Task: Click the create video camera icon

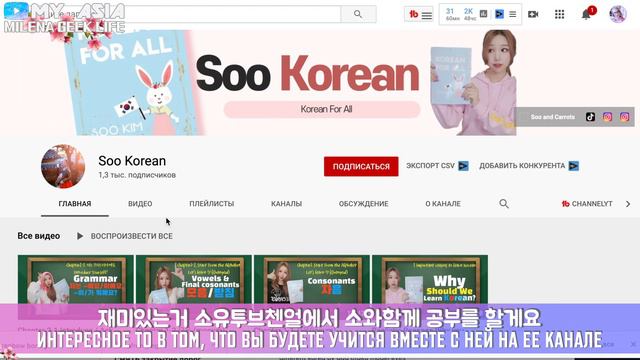Action: [533, 14]
